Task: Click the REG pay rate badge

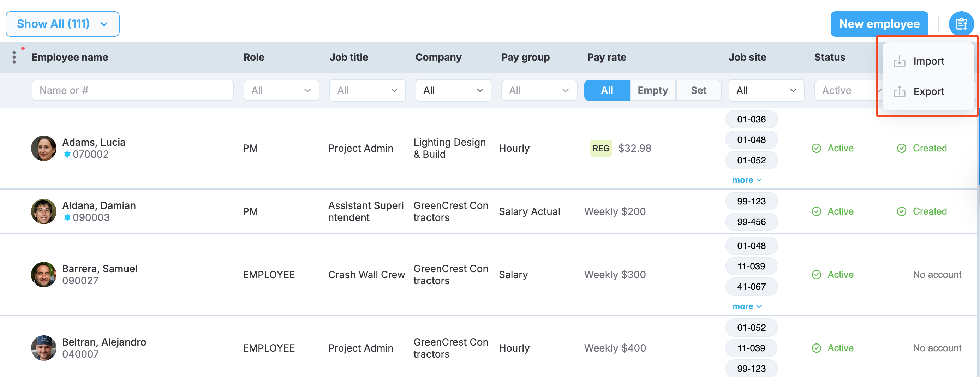Action: pos(601,148)
